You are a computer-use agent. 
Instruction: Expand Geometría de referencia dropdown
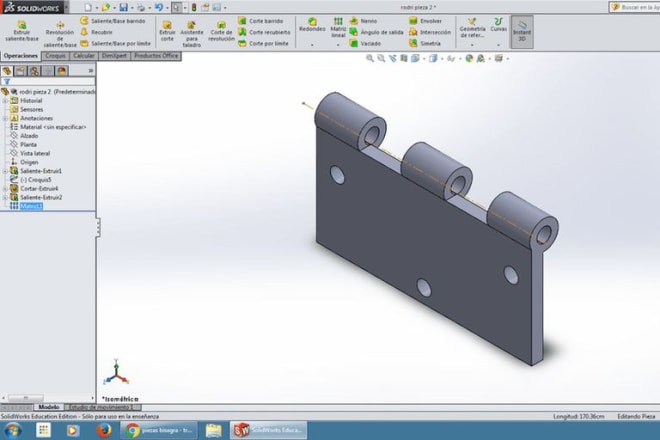coord(472,45)
